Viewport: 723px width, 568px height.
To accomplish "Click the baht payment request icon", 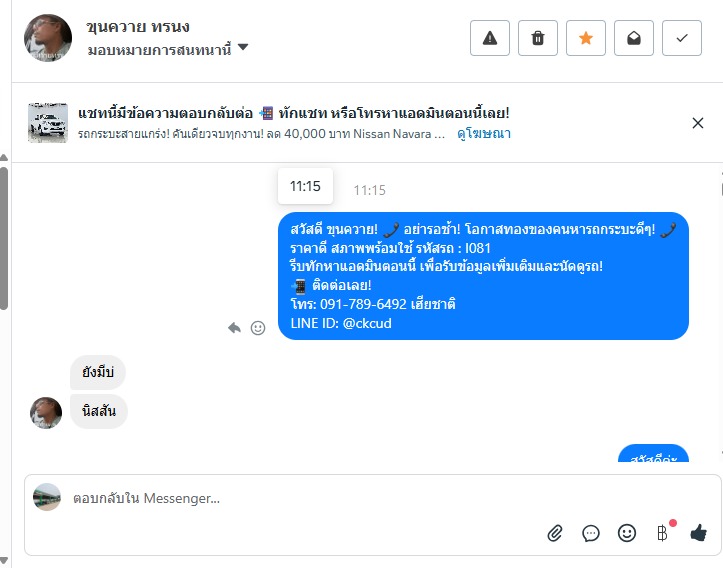I will 662,533.
